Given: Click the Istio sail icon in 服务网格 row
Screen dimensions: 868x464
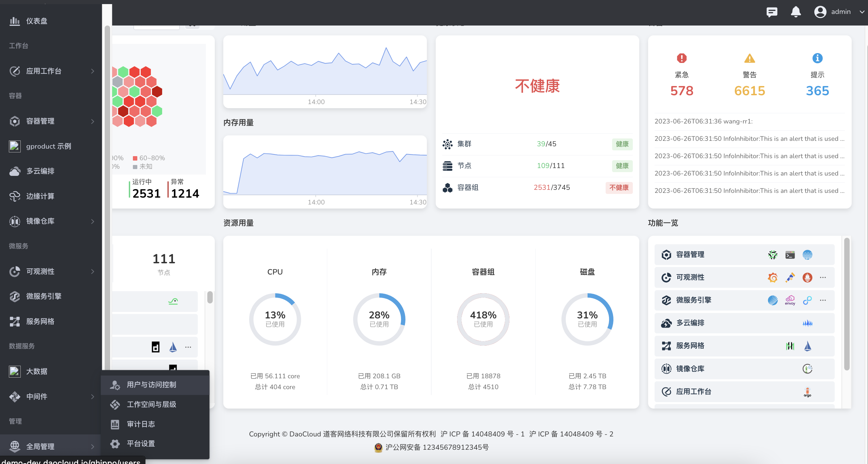Looking at the screenshot, I should pyautogui.click(x=808, y=346).
